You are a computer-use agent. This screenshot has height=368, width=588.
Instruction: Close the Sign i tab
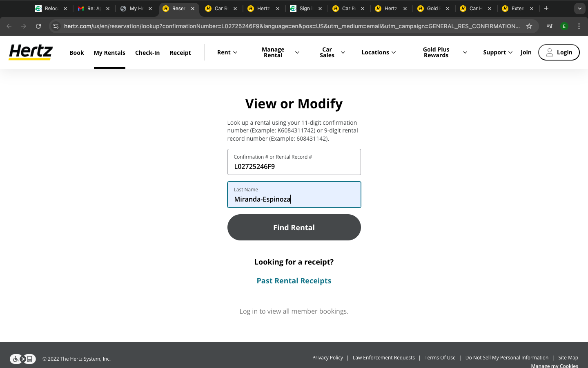320,9
